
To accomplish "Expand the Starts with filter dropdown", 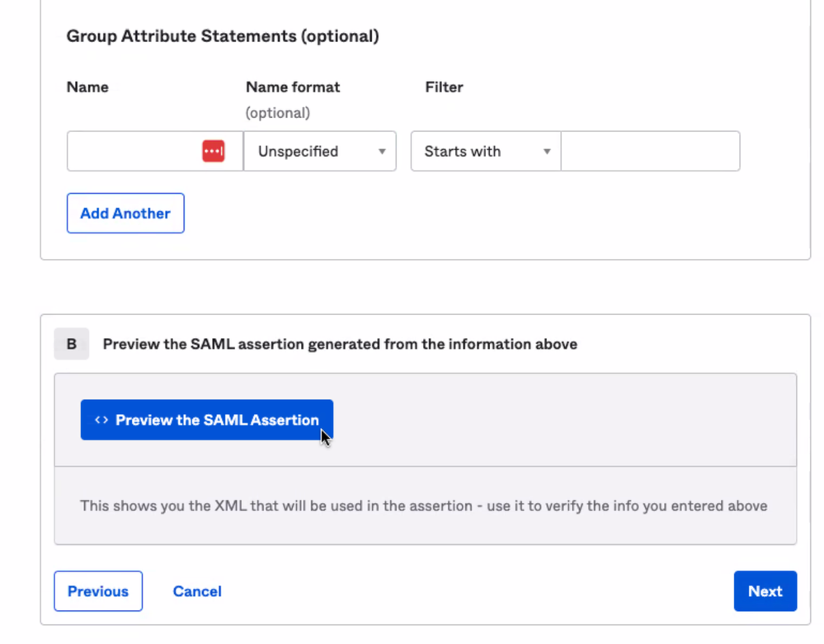I will coord(485,152).
